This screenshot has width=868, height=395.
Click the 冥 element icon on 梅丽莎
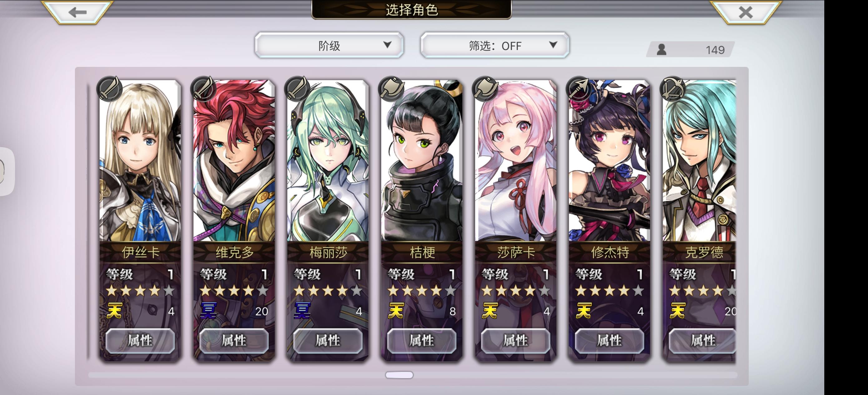click(302, 310)
